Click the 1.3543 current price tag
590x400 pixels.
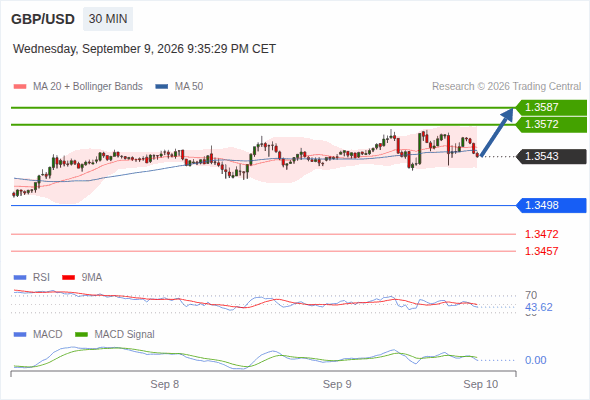[551, 156]
